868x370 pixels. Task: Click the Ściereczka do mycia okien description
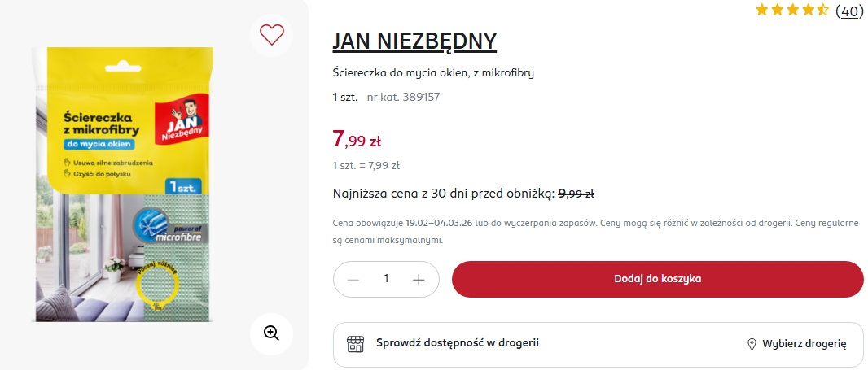point(433,73)
